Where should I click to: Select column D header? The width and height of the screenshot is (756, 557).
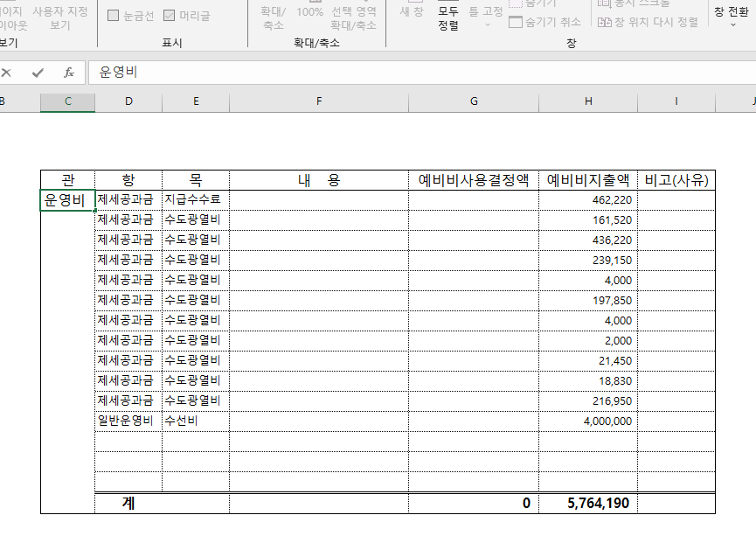pyautogui.click(x=128, y=101)
